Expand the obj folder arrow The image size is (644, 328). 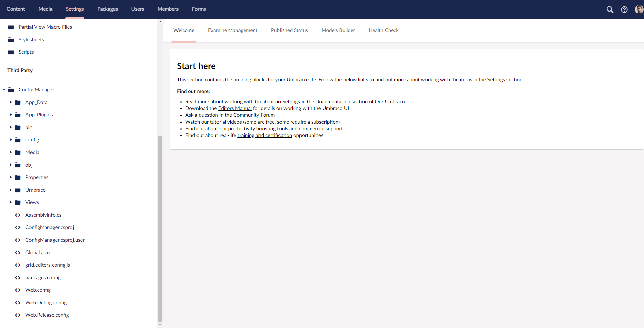11,165
